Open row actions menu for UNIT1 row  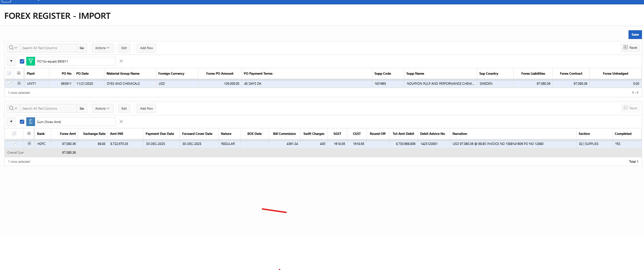19,83
